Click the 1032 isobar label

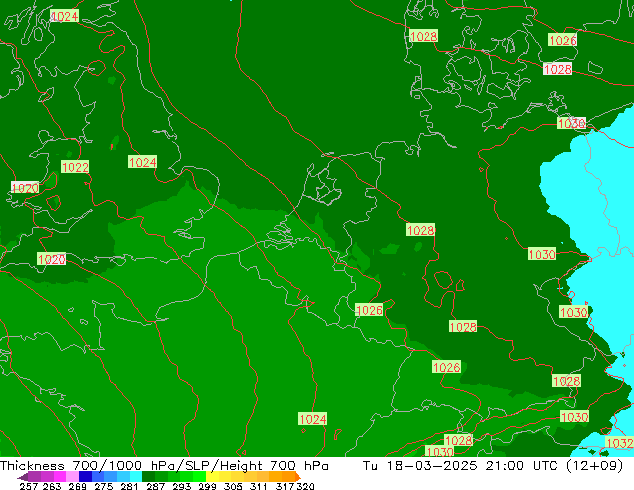[x=619, y=443]
